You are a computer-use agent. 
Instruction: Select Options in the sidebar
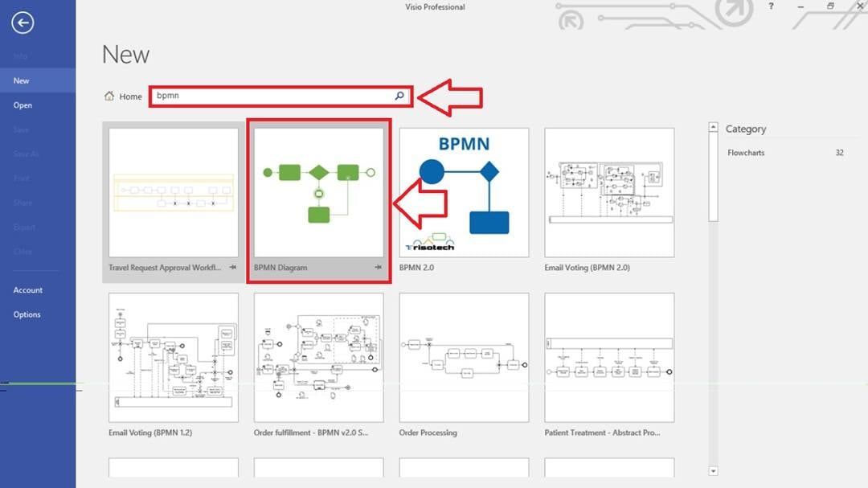(27, 314)
